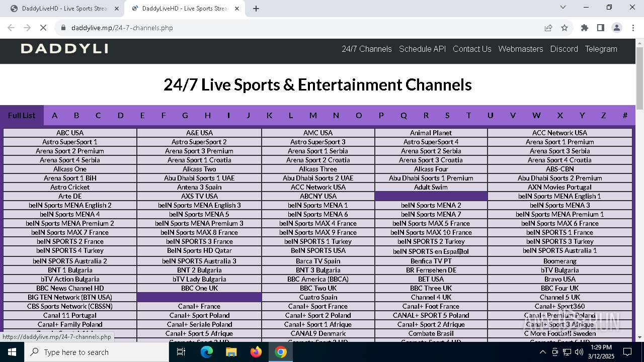644x362 pixels.
Task: Launch Microsoft Edge from the taskbar
Action: point(207,352)
